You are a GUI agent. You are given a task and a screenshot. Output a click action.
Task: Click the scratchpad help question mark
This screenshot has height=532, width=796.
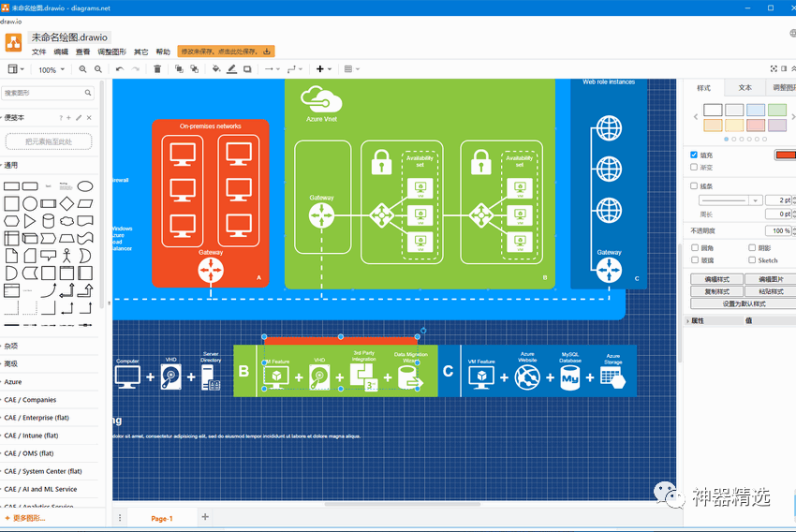coord(61,118)
